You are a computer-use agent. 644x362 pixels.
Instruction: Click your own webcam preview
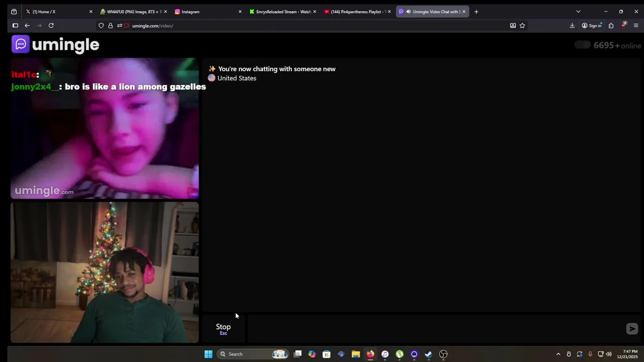pos(105,273)
